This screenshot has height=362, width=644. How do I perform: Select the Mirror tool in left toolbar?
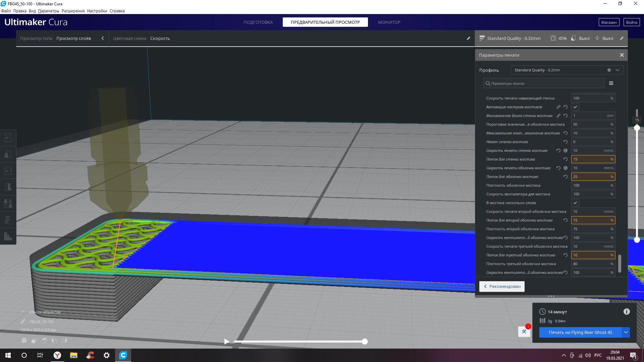tap(8, 187)
